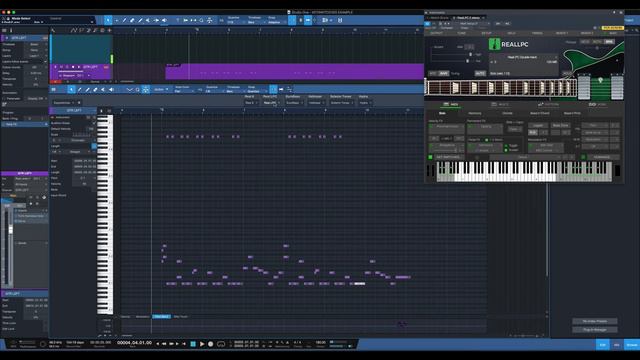Click Re-index Presets button
This screenshot has height=360, width=640.
(x=594, y=321)
